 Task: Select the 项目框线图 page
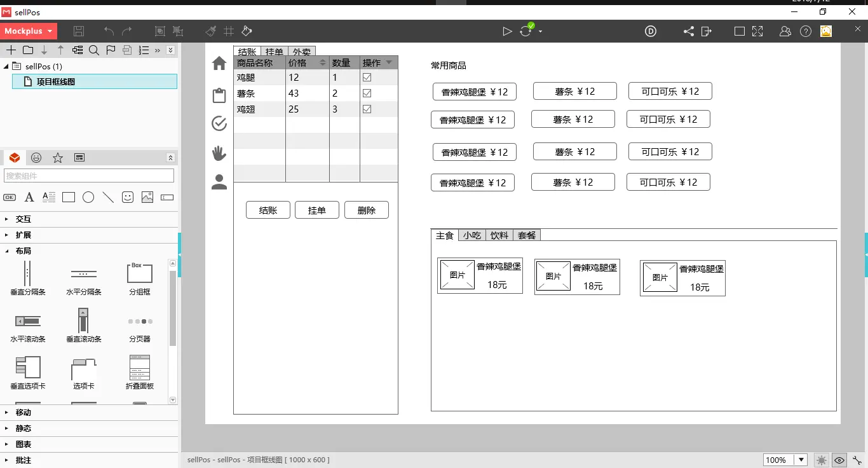(x=95, y=81)
